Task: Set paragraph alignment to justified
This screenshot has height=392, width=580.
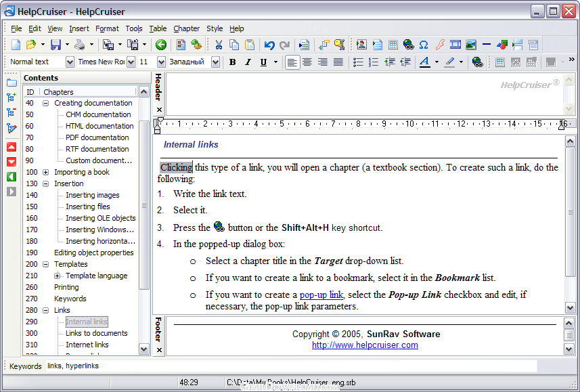Action: coord(338,62)
